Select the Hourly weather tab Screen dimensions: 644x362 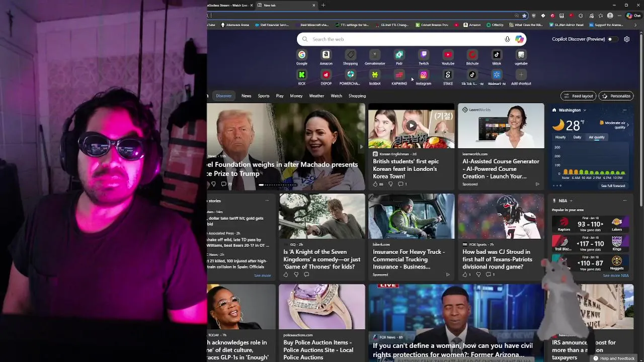(x=560, y=137)
